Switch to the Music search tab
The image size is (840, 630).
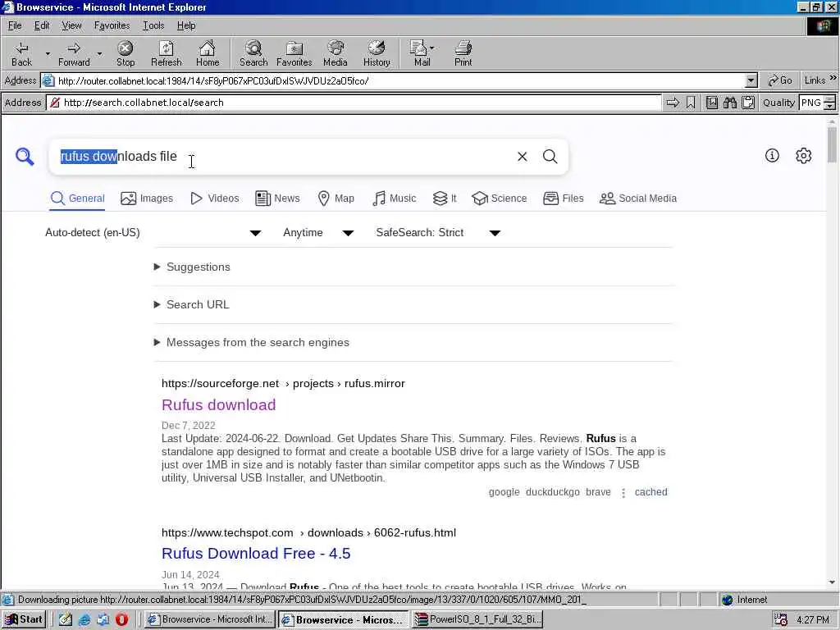coord(394,199)
